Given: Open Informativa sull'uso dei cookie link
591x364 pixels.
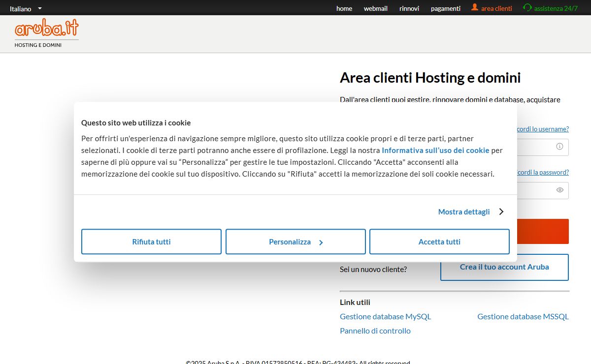Looking at the screenshot, I should [x=435, y=150].
